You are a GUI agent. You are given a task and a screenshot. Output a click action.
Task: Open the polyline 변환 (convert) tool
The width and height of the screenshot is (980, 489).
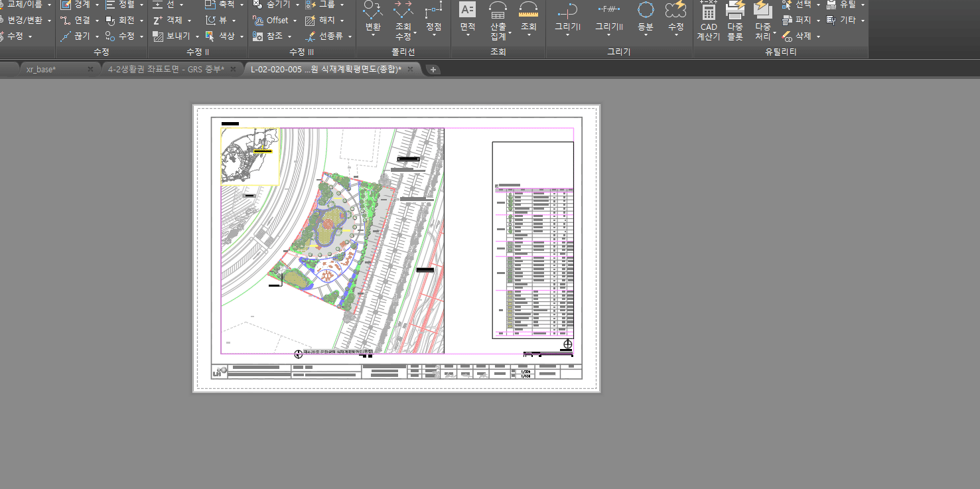373,19
